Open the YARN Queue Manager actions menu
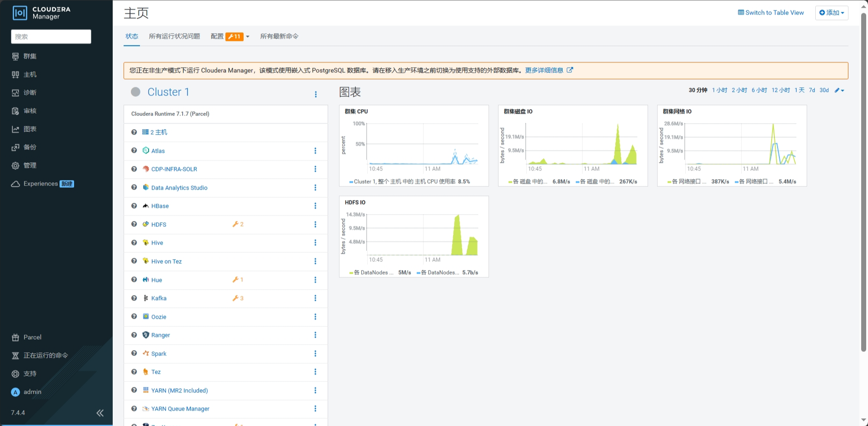This screenshot has height=426, width=868. [315, 408]
